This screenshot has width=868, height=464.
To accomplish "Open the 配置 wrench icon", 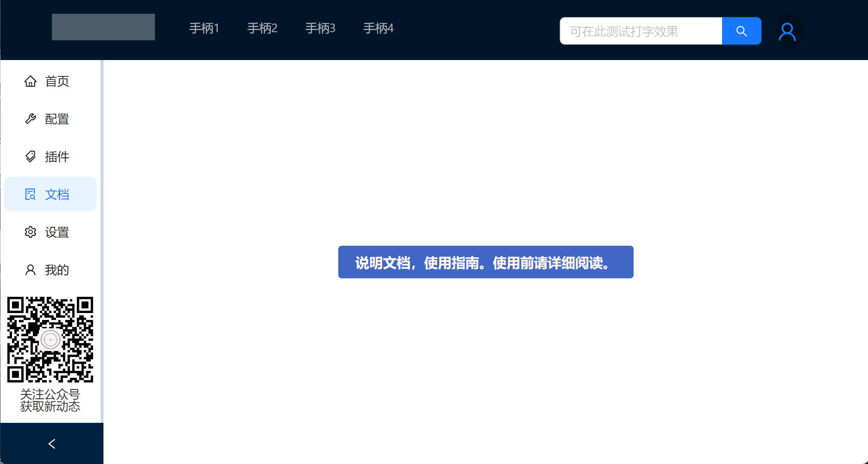I will (30, 119).
